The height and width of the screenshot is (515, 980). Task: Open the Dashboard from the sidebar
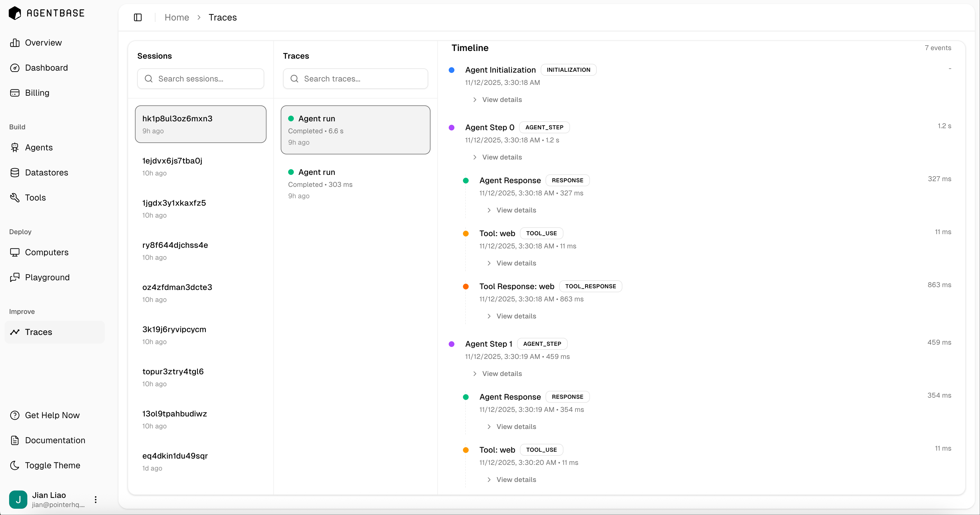[46, 68]
